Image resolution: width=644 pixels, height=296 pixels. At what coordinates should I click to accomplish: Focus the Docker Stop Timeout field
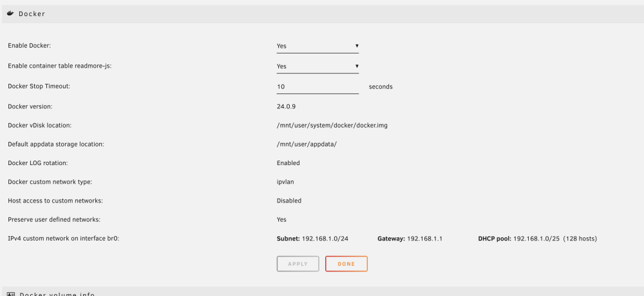pyautogui.click(x=317, y=87)
